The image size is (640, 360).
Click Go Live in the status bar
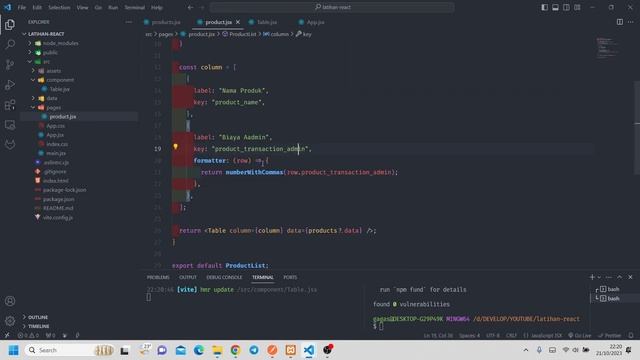tap(580, 336)
